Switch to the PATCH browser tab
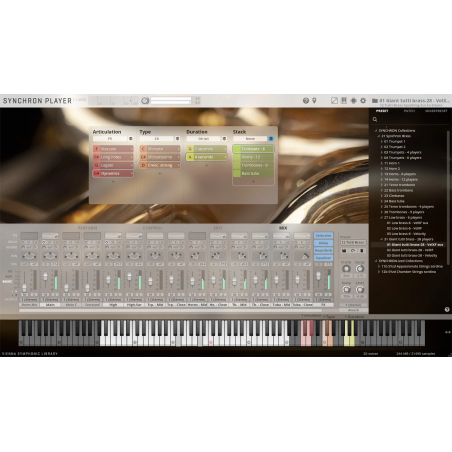 click(x=409, y=111)
